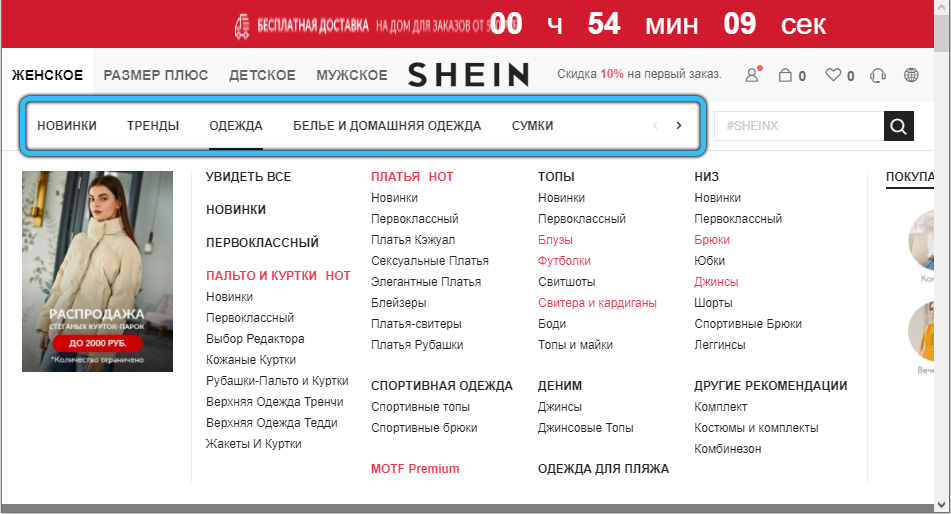Switch to ЖЕНСКОЕ section tab

pyautogui.click(x=47, y=75)
